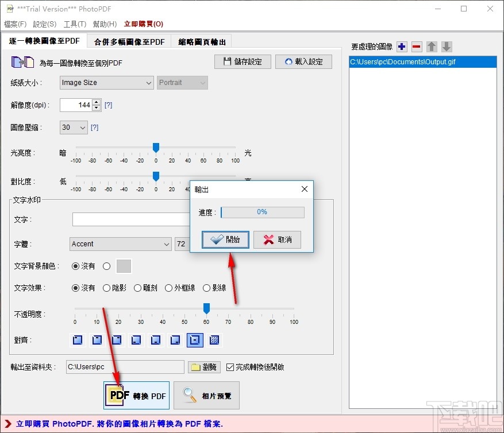Click the red minus icon to remove image

click(416, 46)
